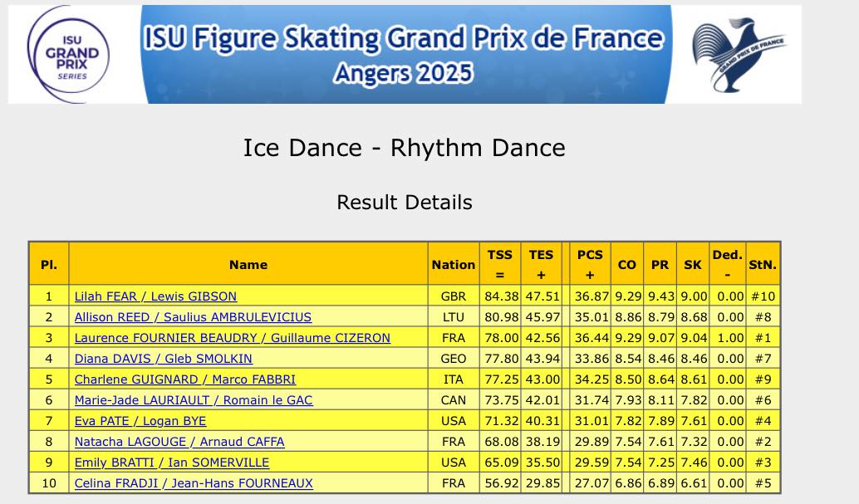
Task: Select Eva PATE / Logan BYE link
Action: click(x=140, y=421)
